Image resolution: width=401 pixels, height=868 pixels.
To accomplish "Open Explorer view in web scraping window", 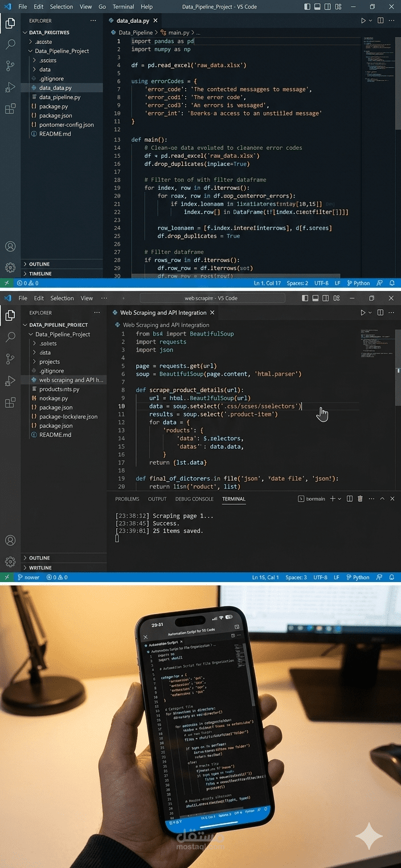I will (10, 315).
